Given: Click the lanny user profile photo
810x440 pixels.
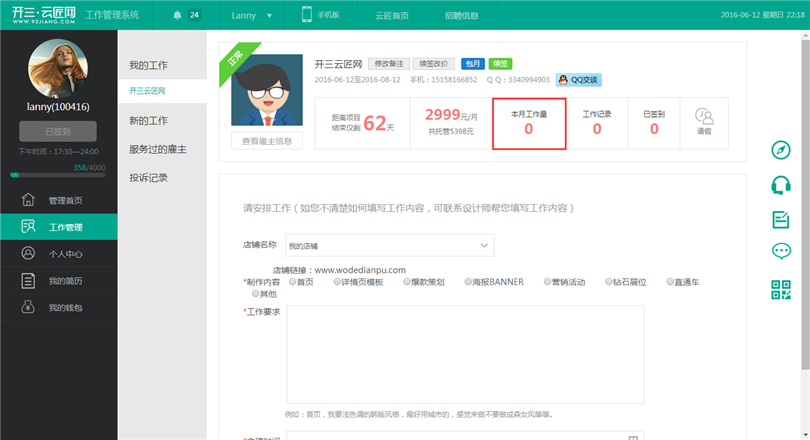Looking at the screenshot, I should point(58,68).
